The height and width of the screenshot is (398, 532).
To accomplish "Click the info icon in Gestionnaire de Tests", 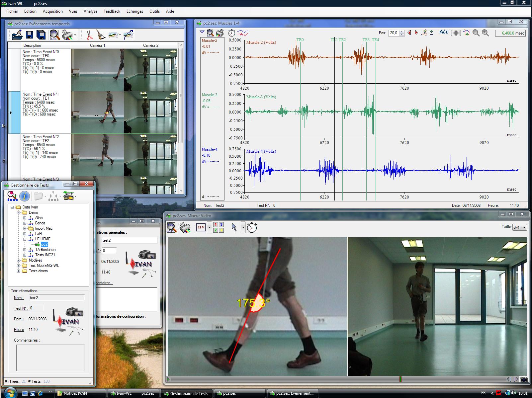I will tap(24, 196).
